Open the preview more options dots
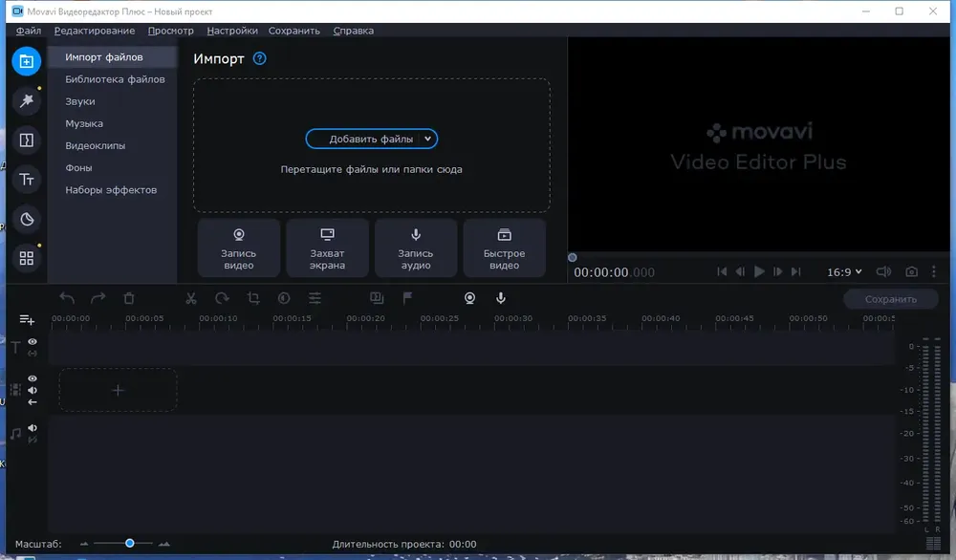Viewport: 956px width, 560px height. click(933, 271)
